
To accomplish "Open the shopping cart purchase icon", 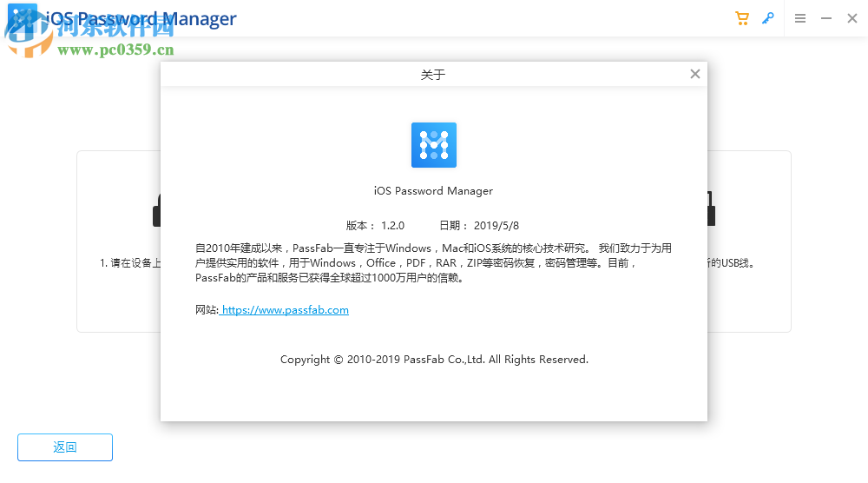I will (x=742, y=18).
